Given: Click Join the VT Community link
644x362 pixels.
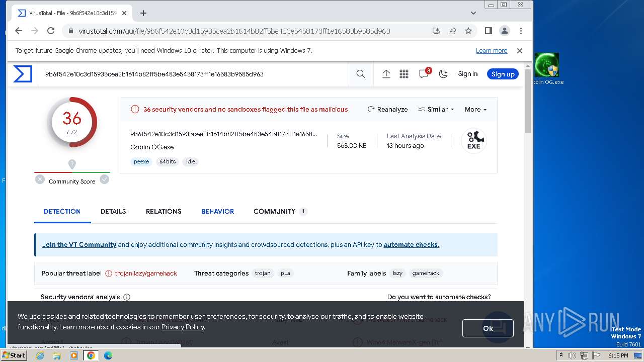Looking at the screenshot, I should click(79, 245).
